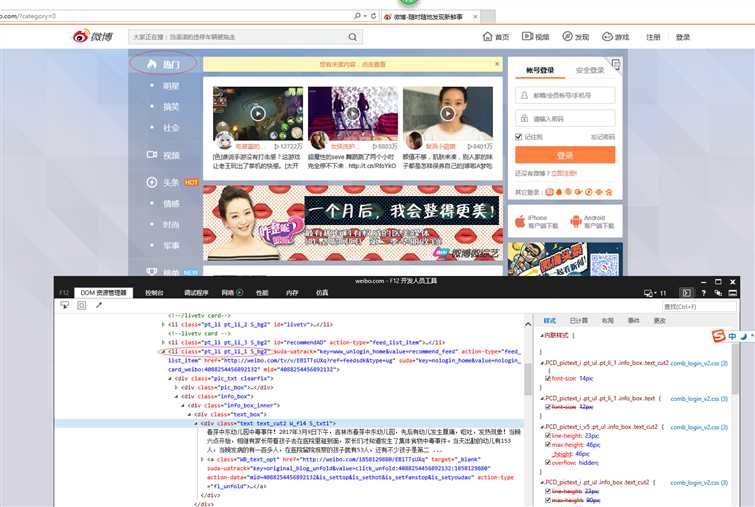Switch to 性能 performance tab
This screenshot has height=507, width=755.
(262, 293)
